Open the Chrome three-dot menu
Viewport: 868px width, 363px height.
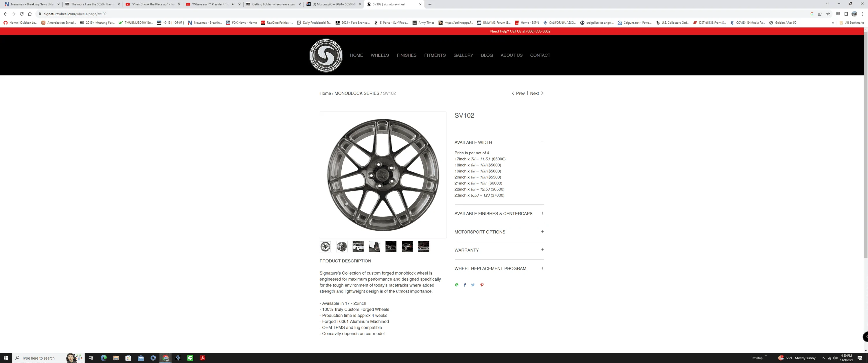point(862,14)
